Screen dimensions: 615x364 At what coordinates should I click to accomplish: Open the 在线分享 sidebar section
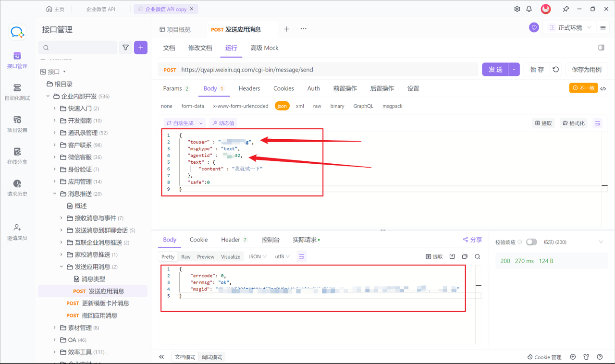click(x=17, y=157)
